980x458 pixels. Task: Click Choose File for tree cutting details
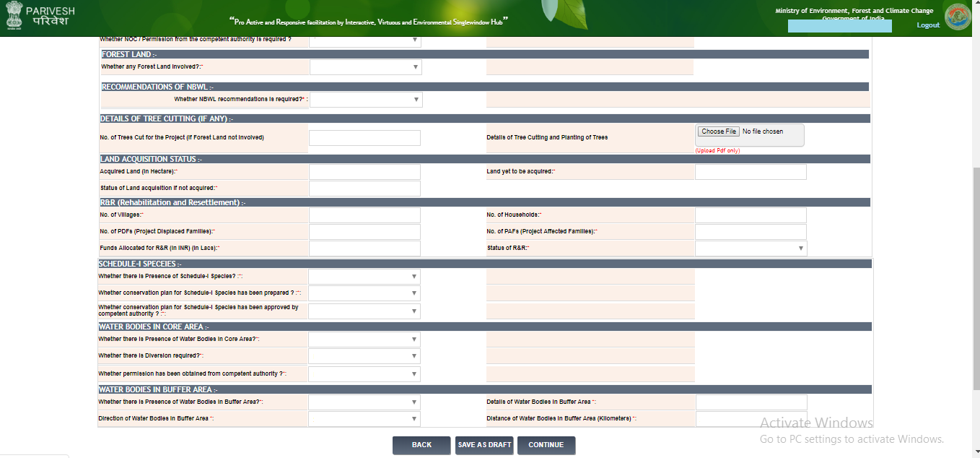[x=719, y=131]
